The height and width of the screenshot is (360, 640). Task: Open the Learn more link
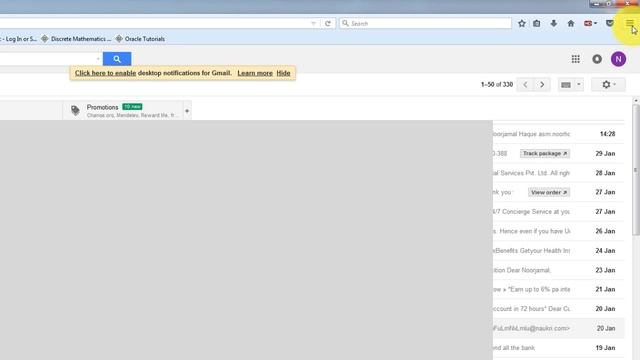(x=255, y=73)
